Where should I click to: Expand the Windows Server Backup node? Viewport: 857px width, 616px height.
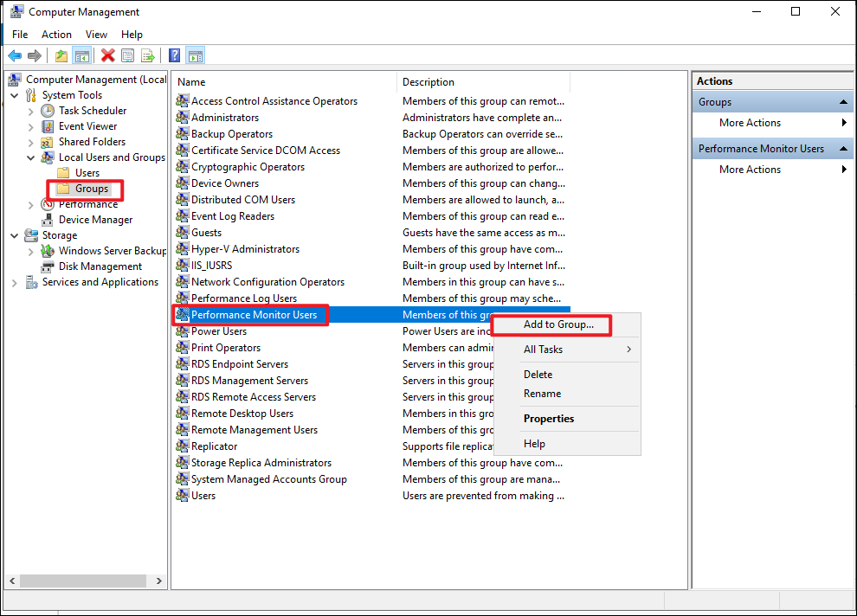point(30,252)
